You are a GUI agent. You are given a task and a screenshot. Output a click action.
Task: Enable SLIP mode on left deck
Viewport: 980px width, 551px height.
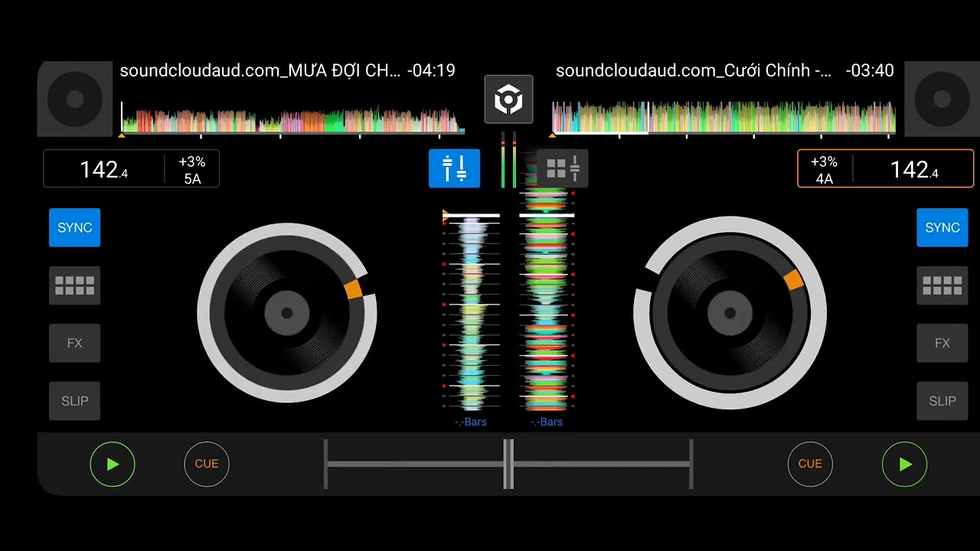(74, 401)
